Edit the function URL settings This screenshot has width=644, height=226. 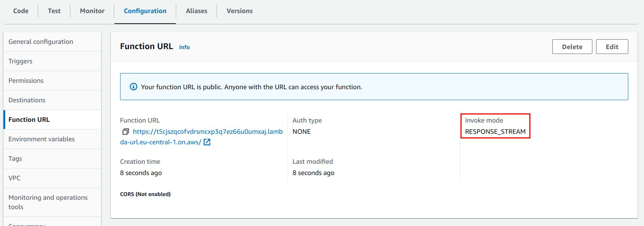coord(612,47)
